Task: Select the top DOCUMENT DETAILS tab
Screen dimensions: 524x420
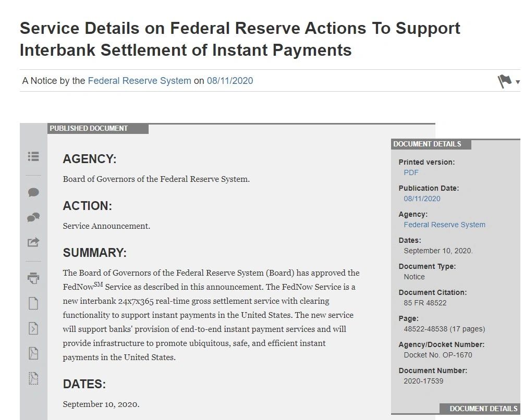Action: click(431, 144)
